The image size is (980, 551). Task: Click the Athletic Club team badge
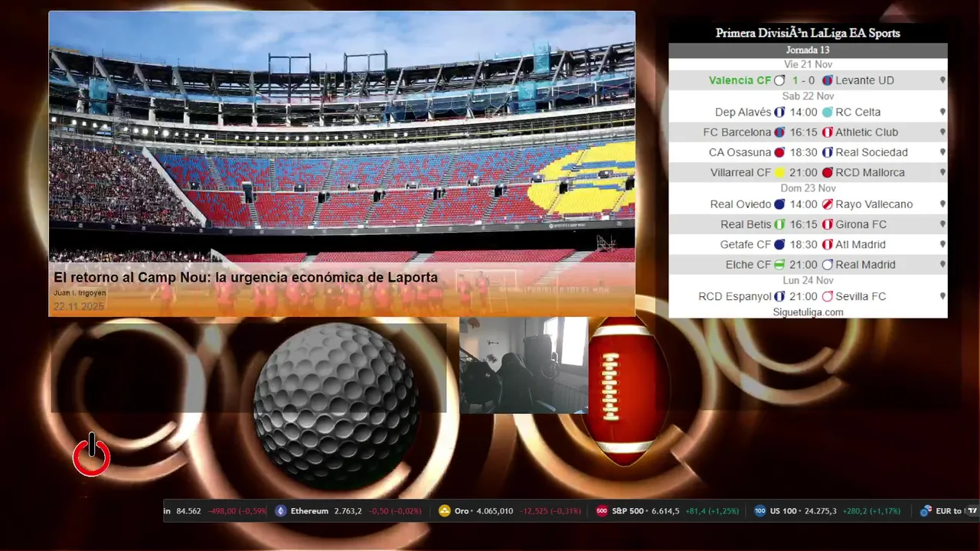pos(828,132)
